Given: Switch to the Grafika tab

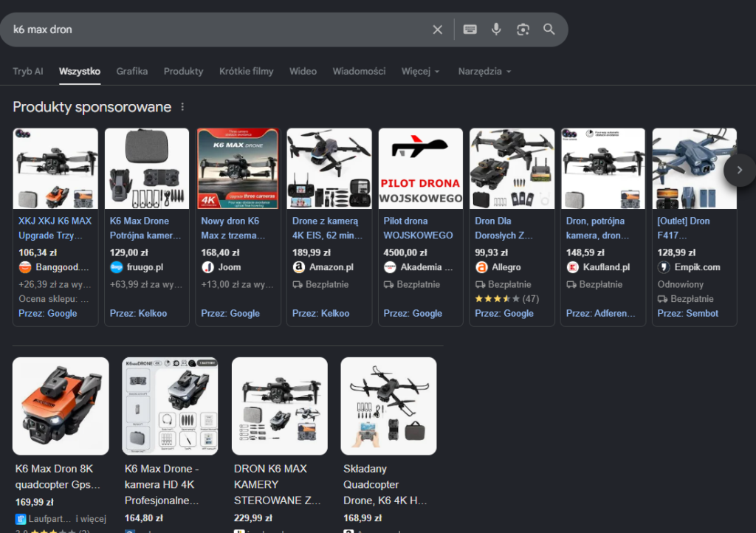Looking at the screenshot, I should pos(131,72).
